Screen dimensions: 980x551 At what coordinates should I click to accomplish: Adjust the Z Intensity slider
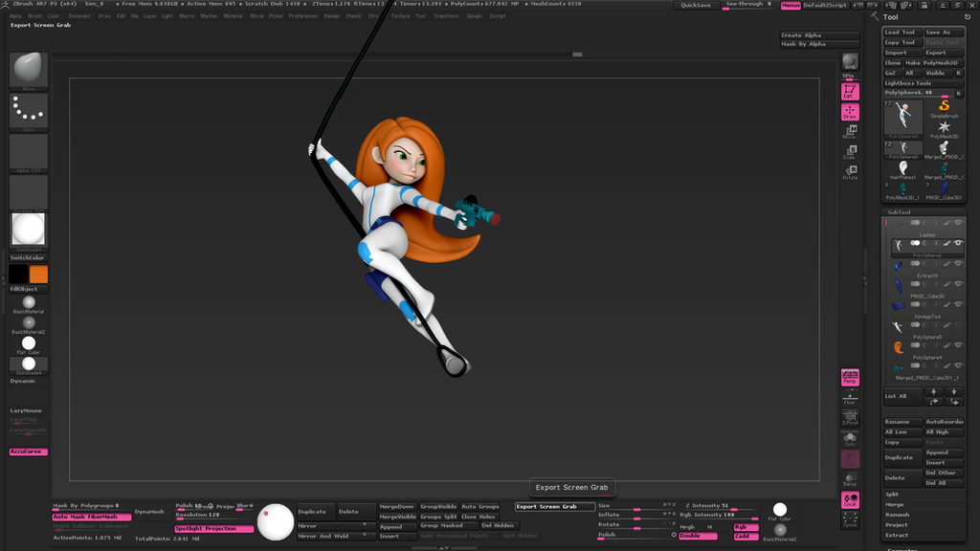[719, 507]
